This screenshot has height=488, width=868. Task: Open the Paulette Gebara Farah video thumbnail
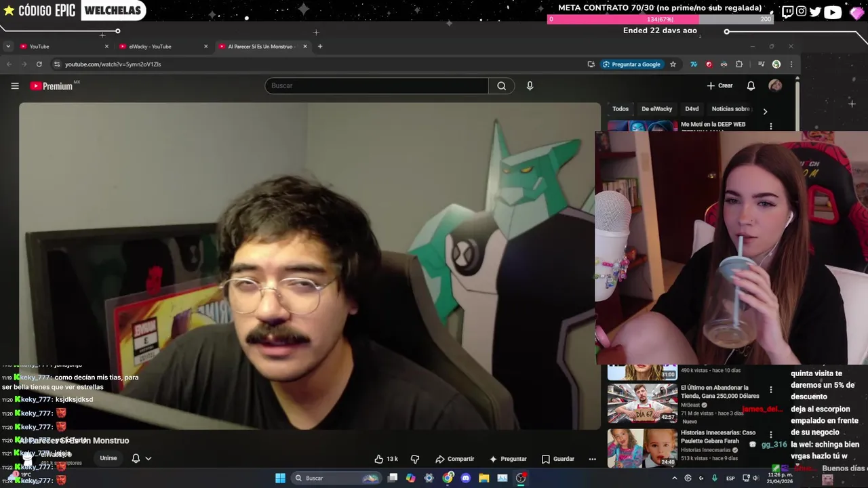642,448
